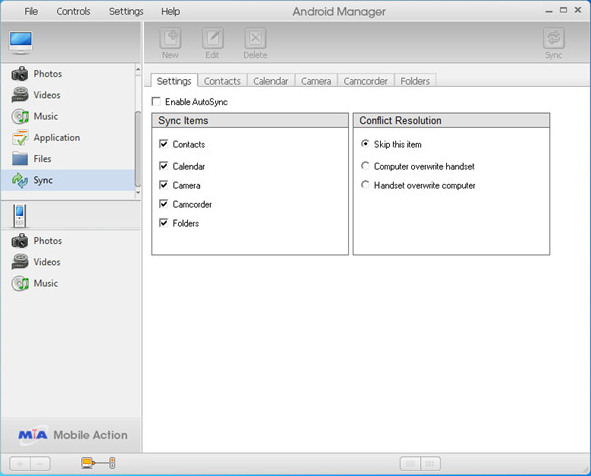
Task: Click the New toolbar icon
Action: (170, 38)
